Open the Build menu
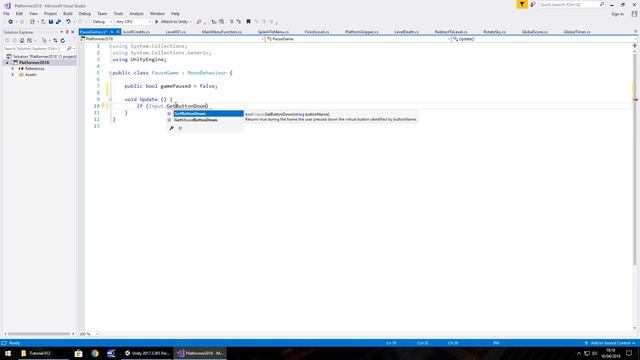Viewport: 640px width, 360px height. pos(68,13)
